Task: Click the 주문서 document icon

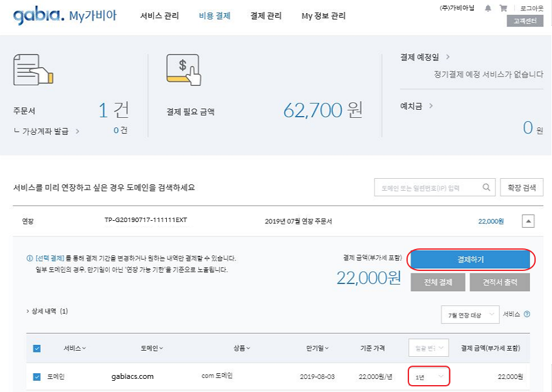Action: 33,70
